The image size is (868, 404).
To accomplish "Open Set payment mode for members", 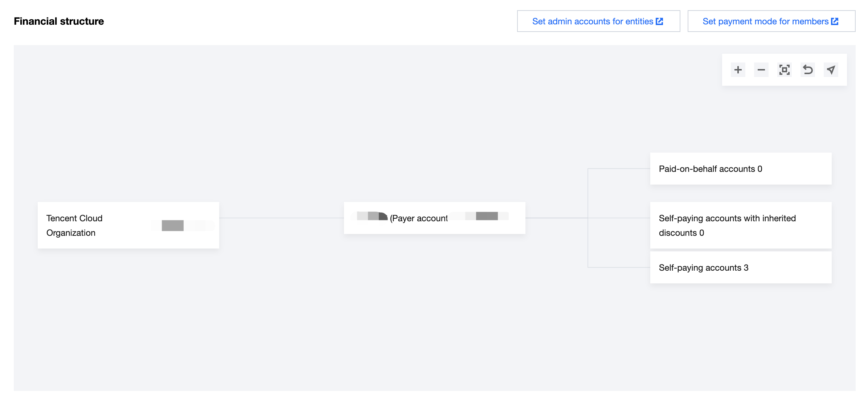I will (765, 21).
